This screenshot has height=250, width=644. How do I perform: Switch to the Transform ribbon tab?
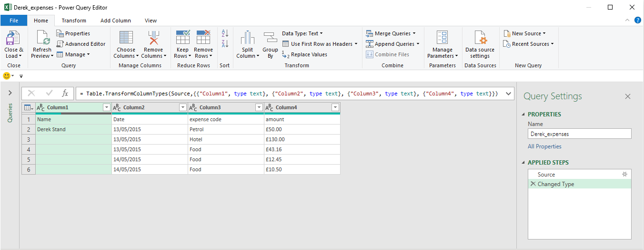click(x=74, y=21)
